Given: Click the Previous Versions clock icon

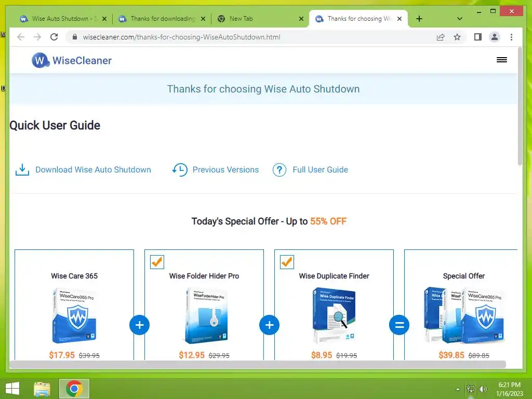Looking at the screenshot, I should [x=179, y=170].
